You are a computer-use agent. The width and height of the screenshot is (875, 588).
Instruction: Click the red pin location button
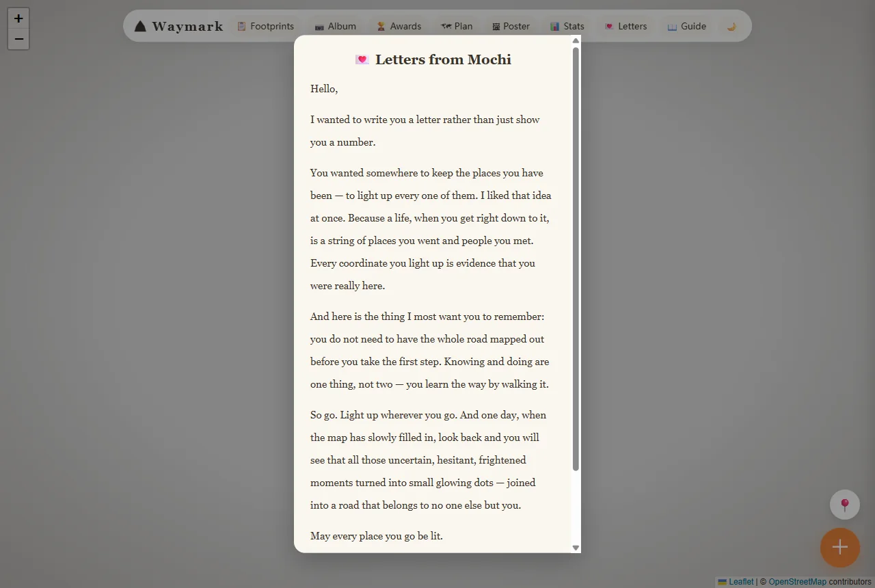coord(845,505)
